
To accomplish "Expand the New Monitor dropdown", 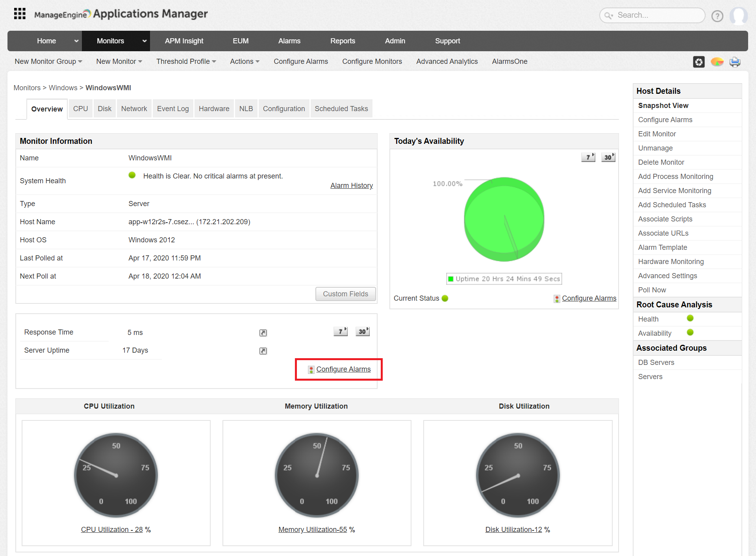I will pyautogui.click(x=119, y=61).
